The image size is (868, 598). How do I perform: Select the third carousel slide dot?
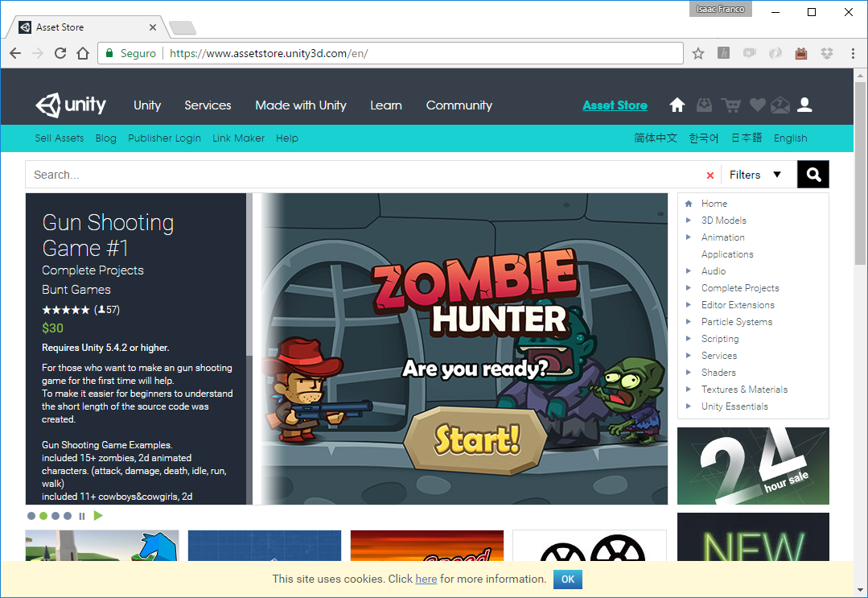(x=56, y=516)
